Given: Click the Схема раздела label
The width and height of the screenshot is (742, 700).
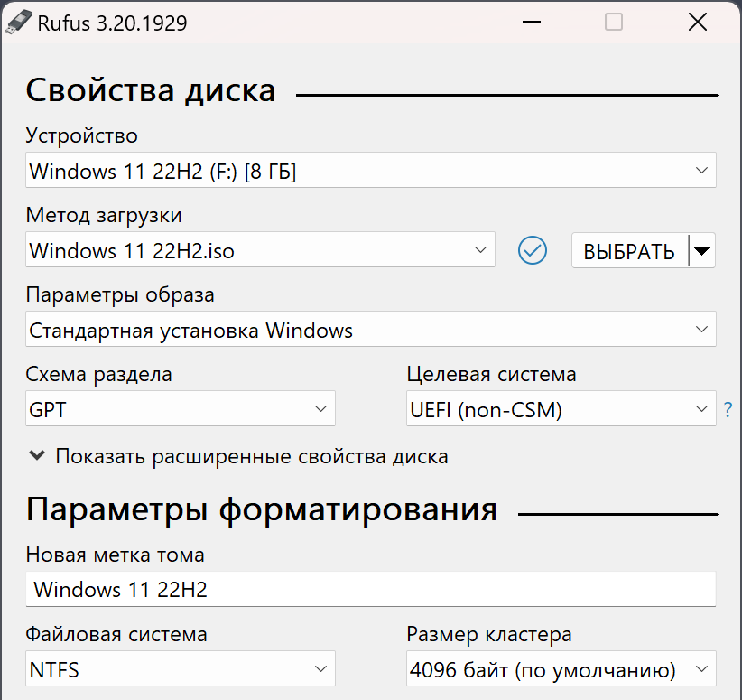Looking at the screenshot, I should tap(98, 375).
